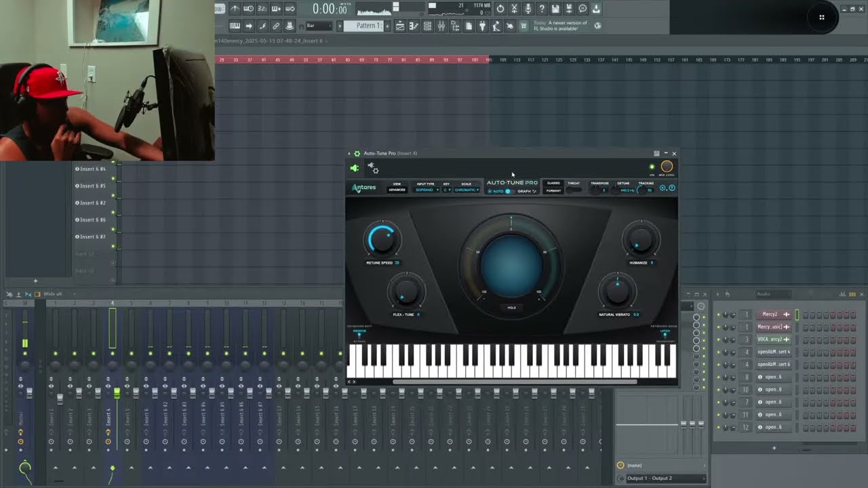Click the Auto-Tune wrapper plug settings icon
This screenshot has height=488, width=868.
tap(372, 167)
